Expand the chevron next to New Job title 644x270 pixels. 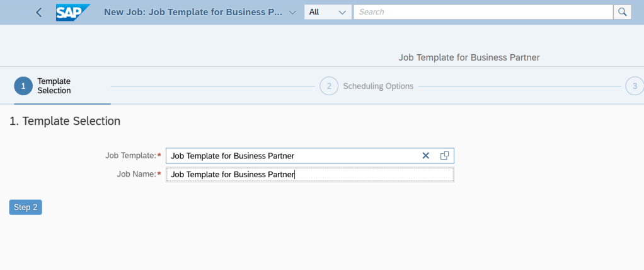pos(292,12)
